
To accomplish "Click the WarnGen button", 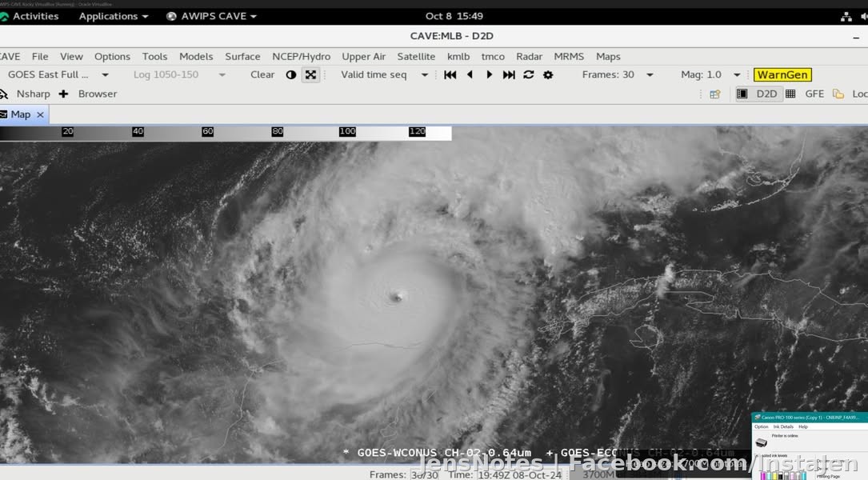I will coord(782,74).
